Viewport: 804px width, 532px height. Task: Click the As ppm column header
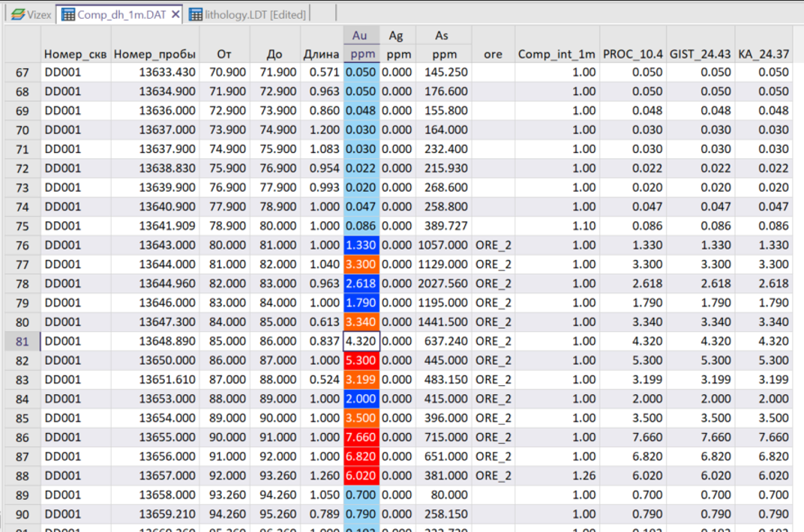coord(442,45)
